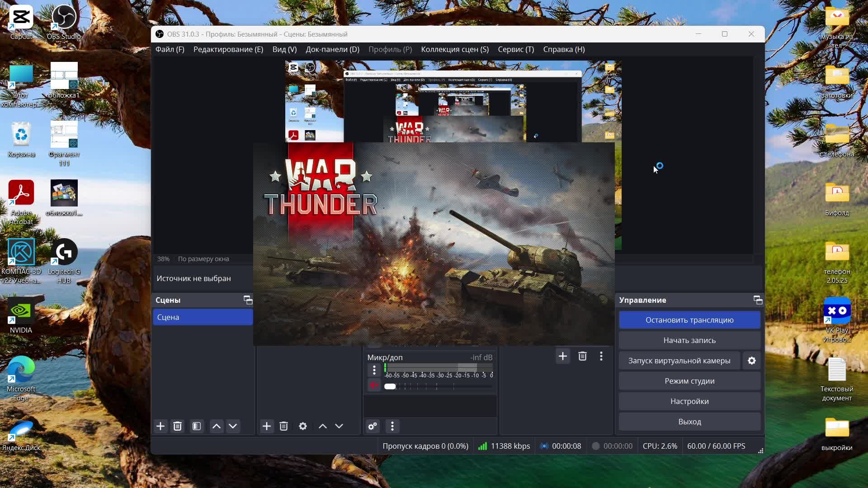Click the Выход button
Image resolution: width=868 pixels, height=488 pixels.
(x=689, y=422)
